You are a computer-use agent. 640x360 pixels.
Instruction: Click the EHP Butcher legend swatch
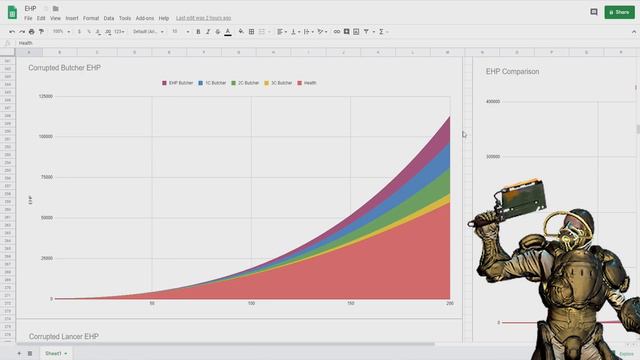tap(164, 83)
